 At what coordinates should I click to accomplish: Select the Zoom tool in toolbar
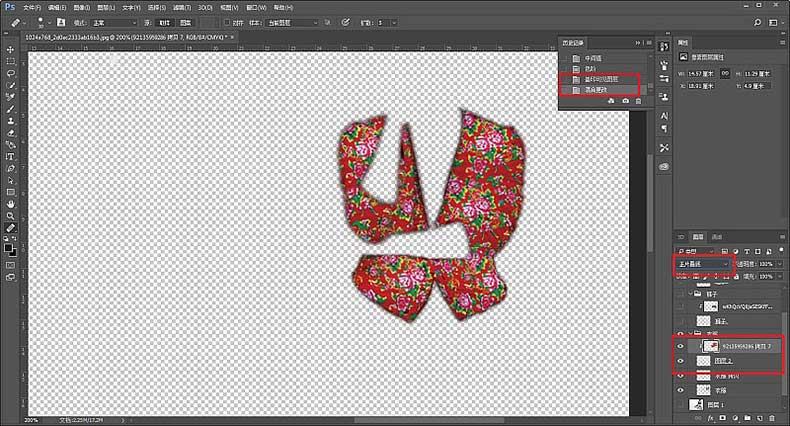pyautogui.click(x=11, y=215)
